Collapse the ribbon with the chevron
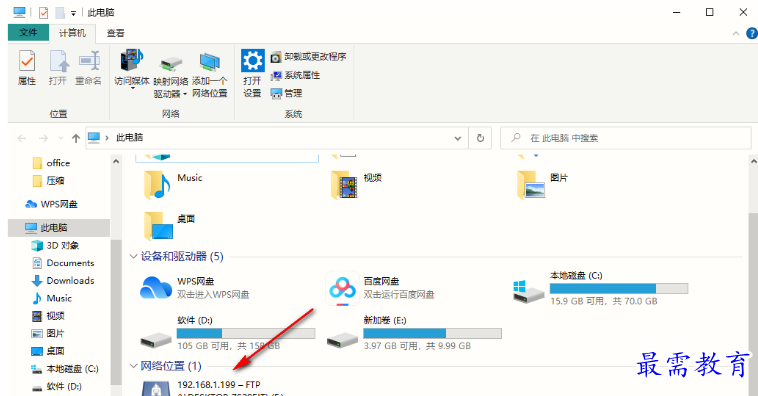 [736, 33]
